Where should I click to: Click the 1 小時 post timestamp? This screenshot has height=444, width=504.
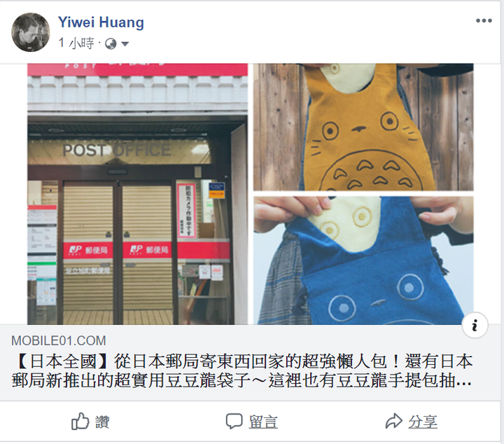[x=76, y=43]
